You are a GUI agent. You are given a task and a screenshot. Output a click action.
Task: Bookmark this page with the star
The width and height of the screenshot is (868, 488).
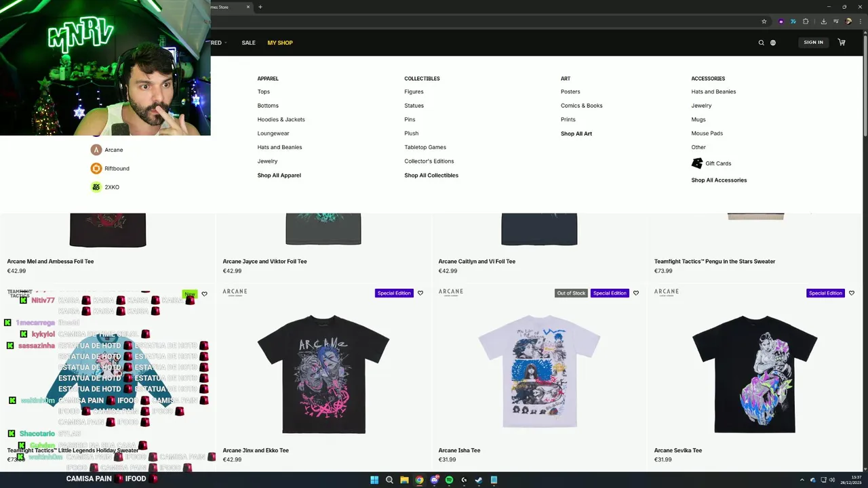click(x=764, y=21)
